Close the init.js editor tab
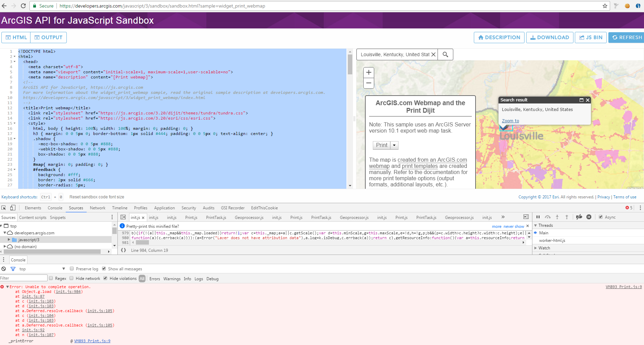Screen dimensions: 644x345 (143, 218)
